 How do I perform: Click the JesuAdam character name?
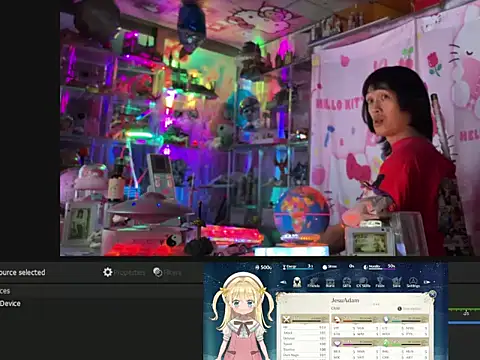(345, 300)
